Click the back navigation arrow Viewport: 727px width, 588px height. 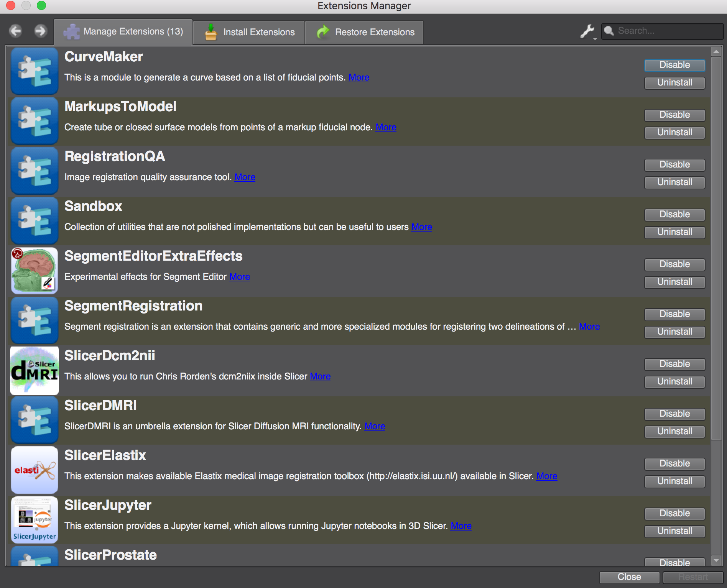click(x=16, y=31)
